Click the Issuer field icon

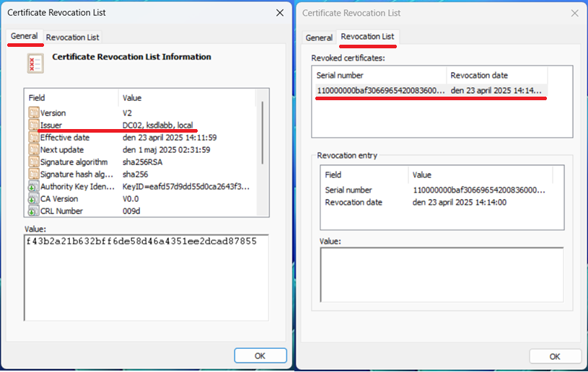click(x=34, y=125)
